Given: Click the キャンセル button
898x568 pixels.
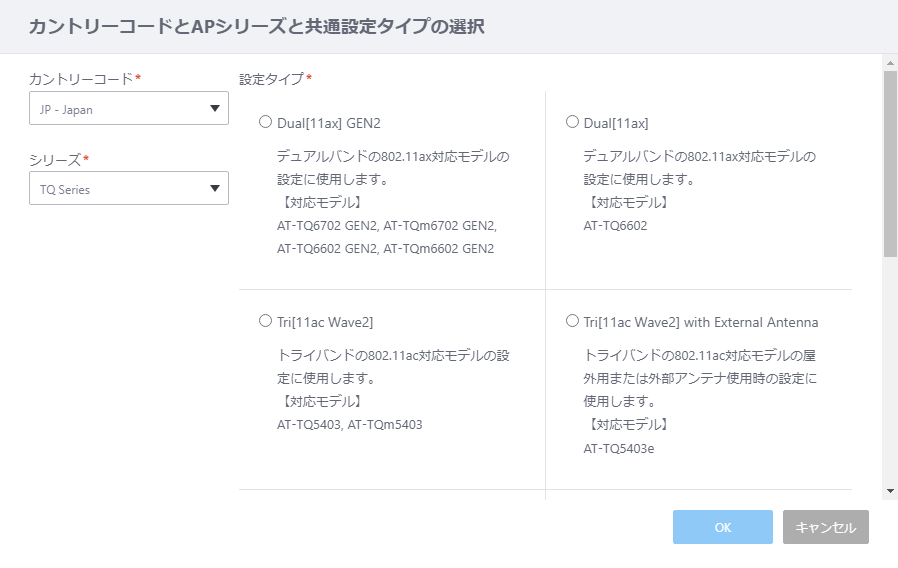Looking at the screenshot, I should (826, 527).
